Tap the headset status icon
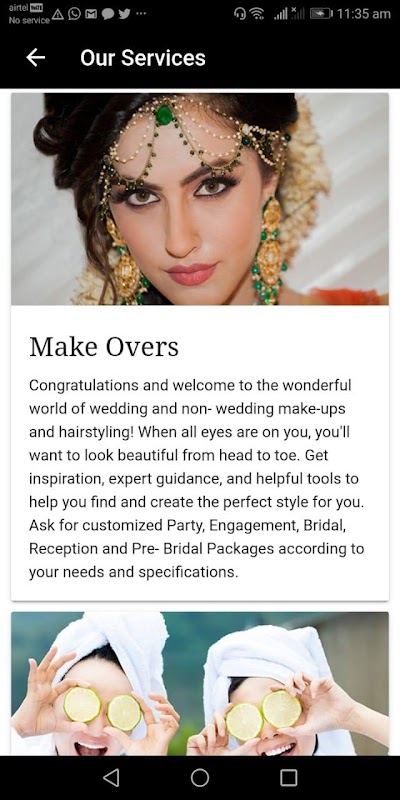 [240, 14]
